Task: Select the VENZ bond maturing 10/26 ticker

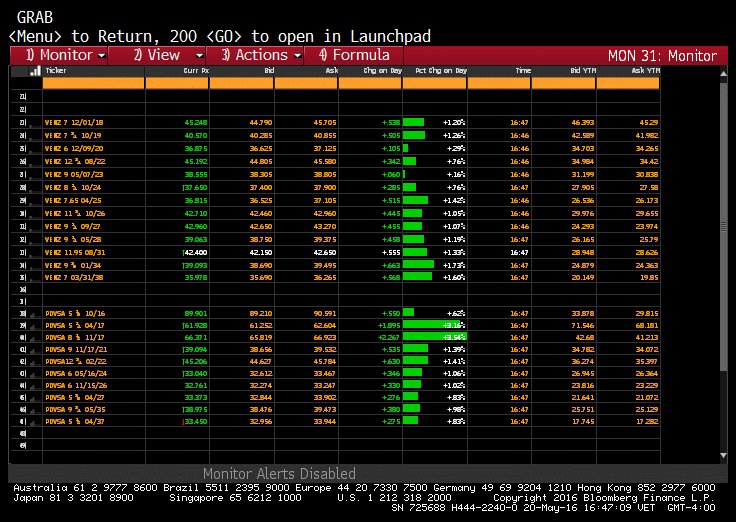Action: (x=75, y=214)
